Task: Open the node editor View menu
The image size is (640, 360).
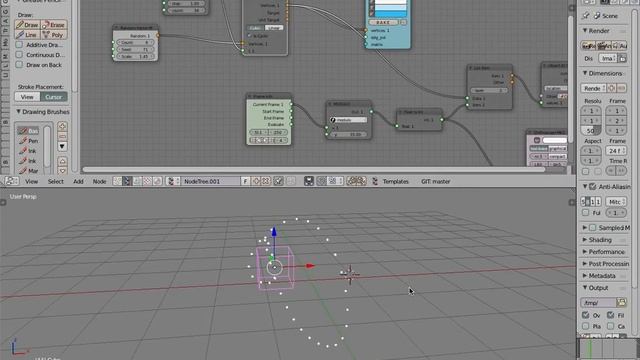Action: (31, 182)
